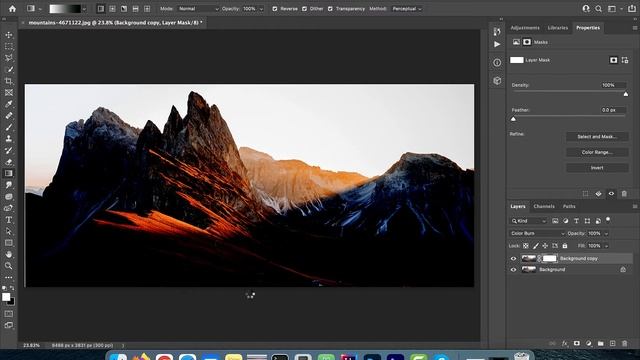Open the layer Fill dropdown arrow
Screen dimensions: 640x360
(606, 246)
